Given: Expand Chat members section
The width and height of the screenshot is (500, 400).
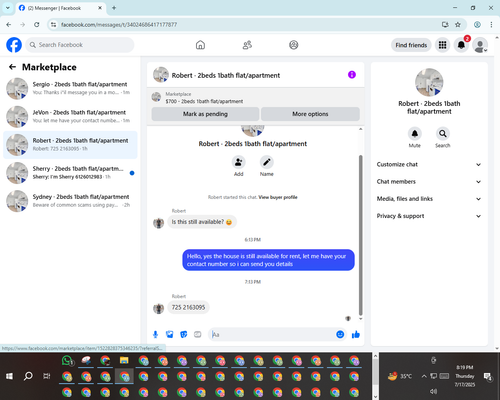Looking at the screenshot, I should (x=429, y=182).
